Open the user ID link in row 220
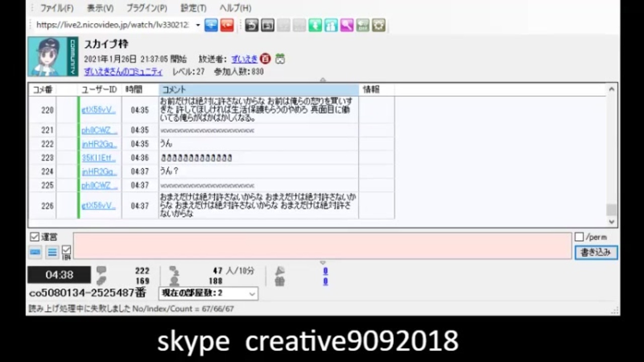The image size is (644, 362). pyautogui.click(x=99, y=110)
